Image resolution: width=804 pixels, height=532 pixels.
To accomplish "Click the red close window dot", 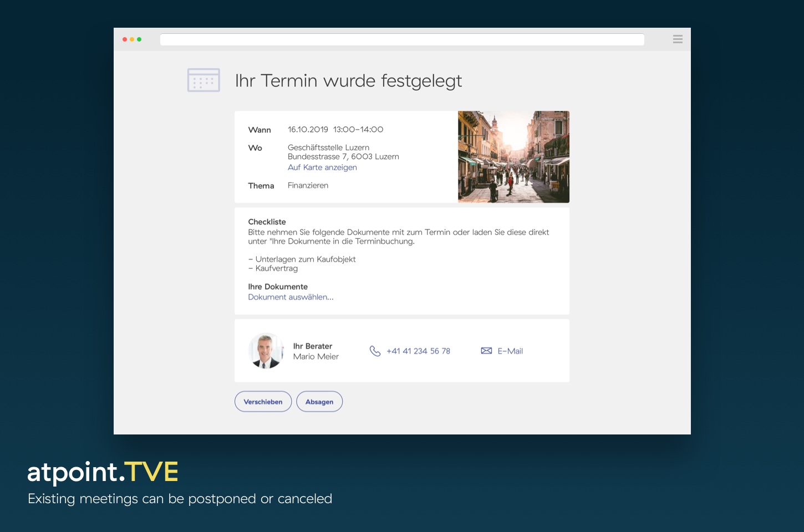I will tap(125, 39).
